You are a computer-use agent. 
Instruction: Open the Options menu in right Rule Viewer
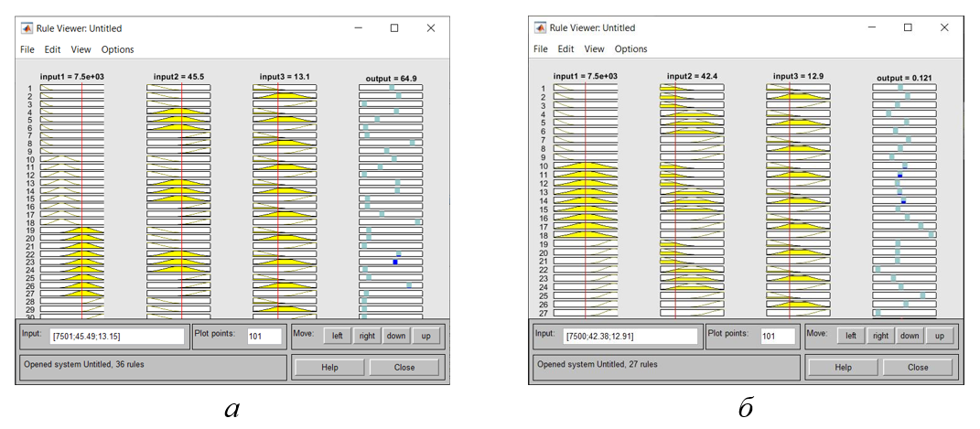[630, 48]
